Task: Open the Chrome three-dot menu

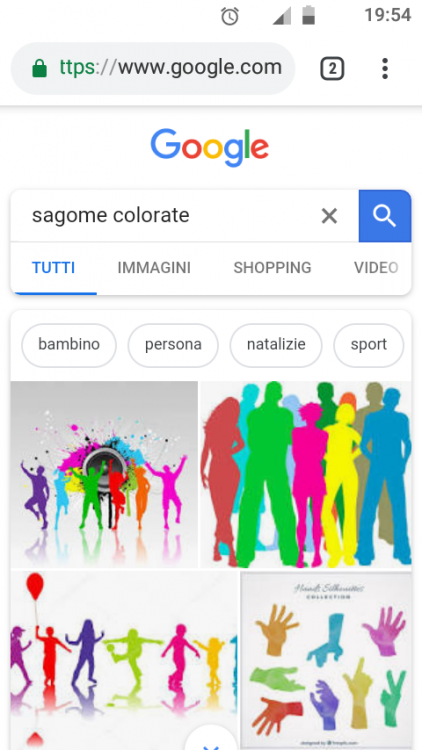Action: (x=385, y=69)
